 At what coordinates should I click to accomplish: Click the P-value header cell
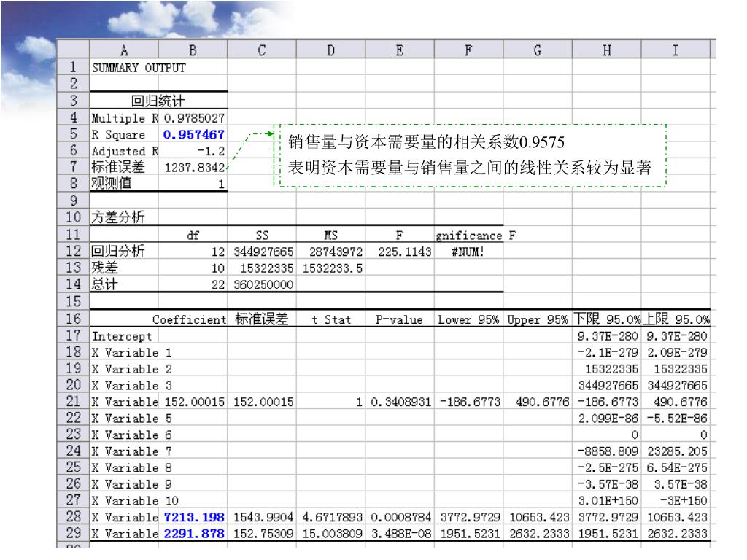400,319
